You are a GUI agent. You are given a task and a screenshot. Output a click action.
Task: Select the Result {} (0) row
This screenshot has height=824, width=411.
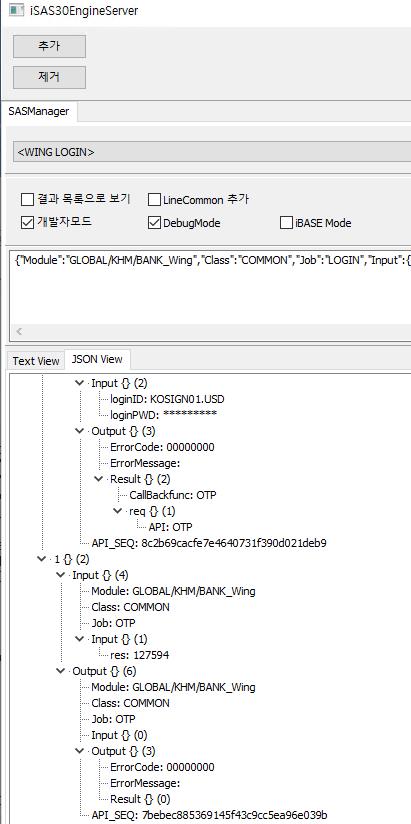coord(140,799)
